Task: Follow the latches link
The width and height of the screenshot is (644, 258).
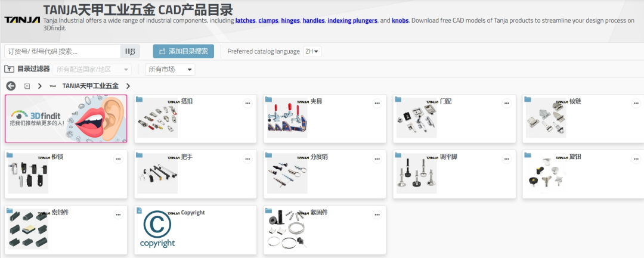Action: [245, 20]
